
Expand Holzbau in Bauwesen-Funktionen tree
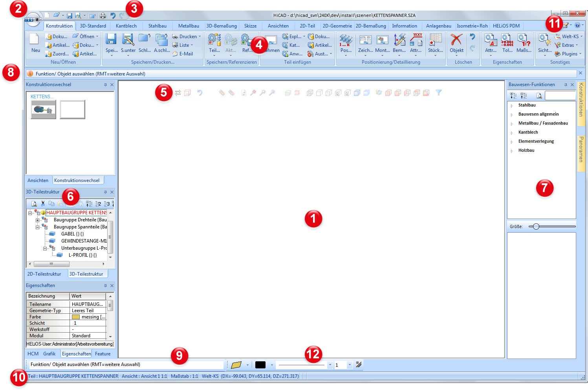coord(512,151)
